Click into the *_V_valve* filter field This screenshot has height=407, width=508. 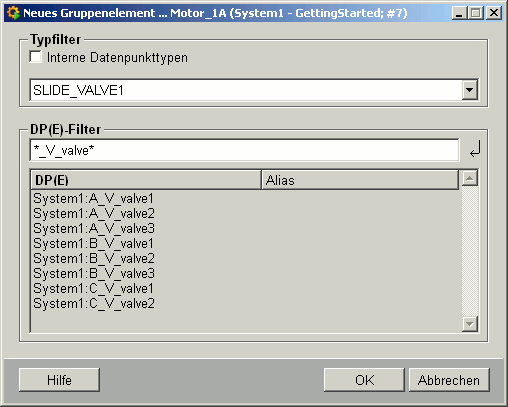click(244, 150)
